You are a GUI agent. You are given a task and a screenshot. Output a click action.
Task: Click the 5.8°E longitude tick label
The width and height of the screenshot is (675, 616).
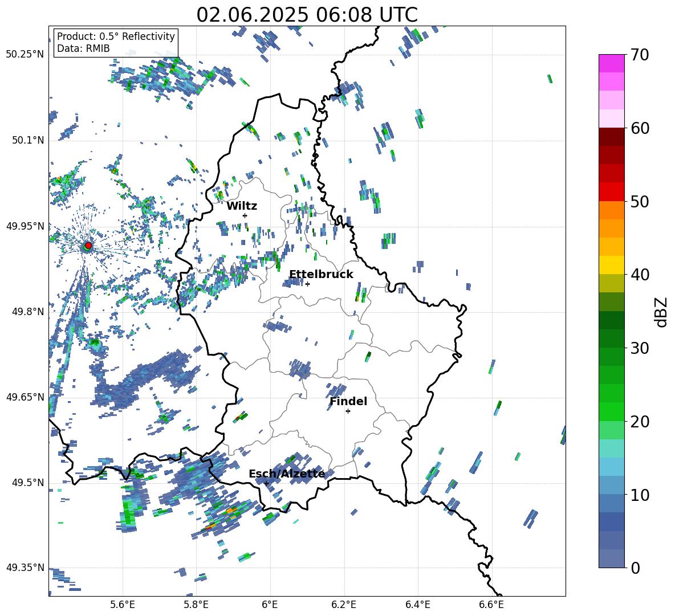(x=196, y=605)
